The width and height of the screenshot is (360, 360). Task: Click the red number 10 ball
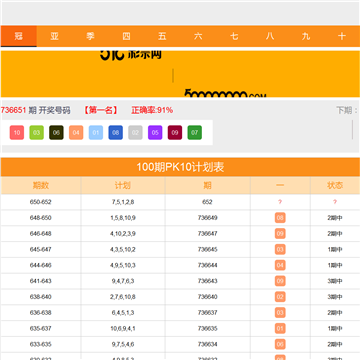17,132
